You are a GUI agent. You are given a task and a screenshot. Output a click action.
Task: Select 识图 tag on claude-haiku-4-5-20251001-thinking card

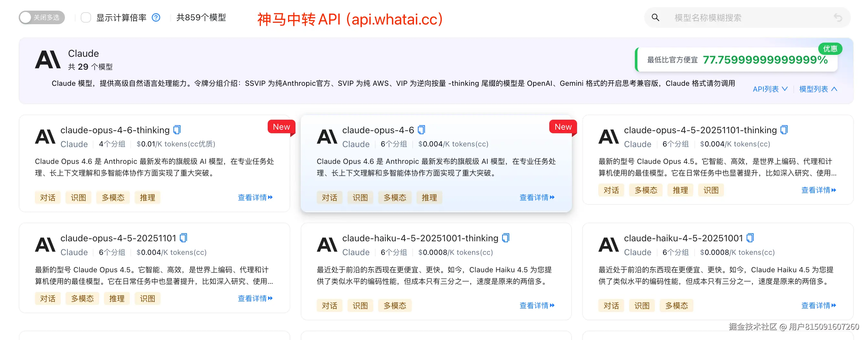pos(360,306)
